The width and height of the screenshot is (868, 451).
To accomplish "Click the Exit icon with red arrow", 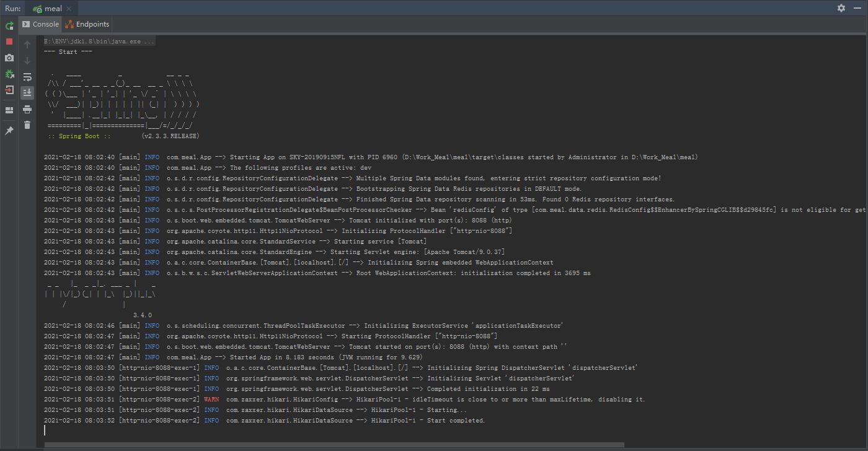I will (9, 90).
